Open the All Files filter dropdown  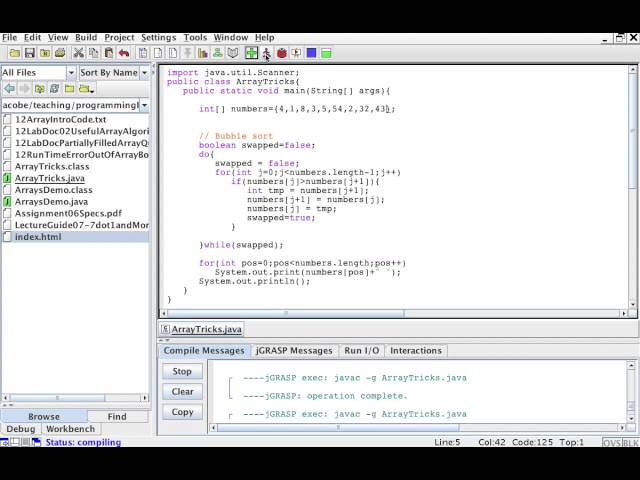pyautogui.click(x=71, y=73)
